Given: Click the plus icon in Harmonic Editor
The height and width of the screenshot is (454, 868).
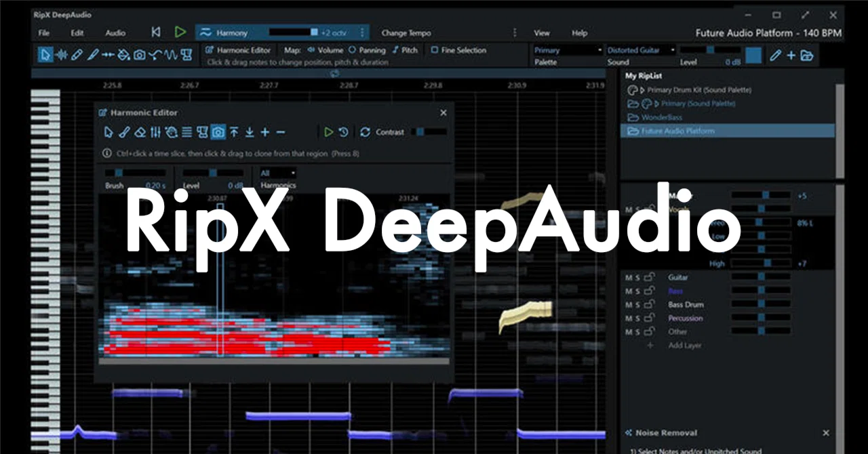Looking at the screenshot, I should (265, 132).
